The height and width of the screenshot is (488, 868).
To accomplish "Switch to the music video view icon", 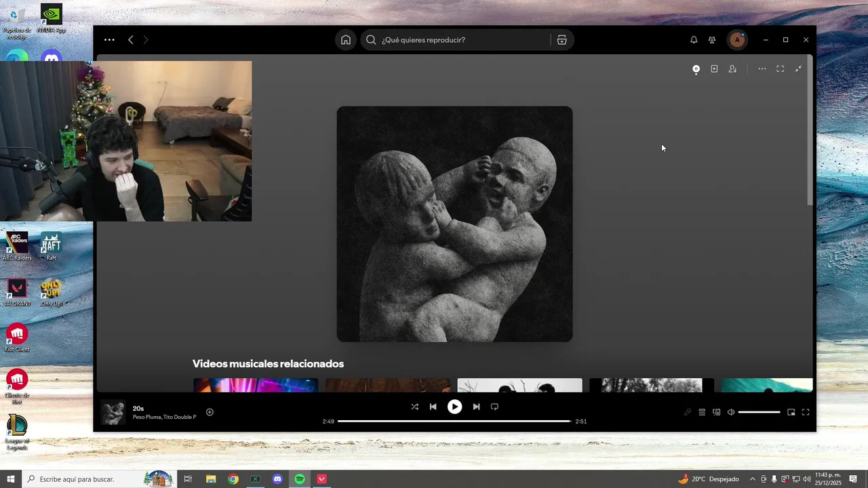I will pyautogui.click(x=714, y=69).
